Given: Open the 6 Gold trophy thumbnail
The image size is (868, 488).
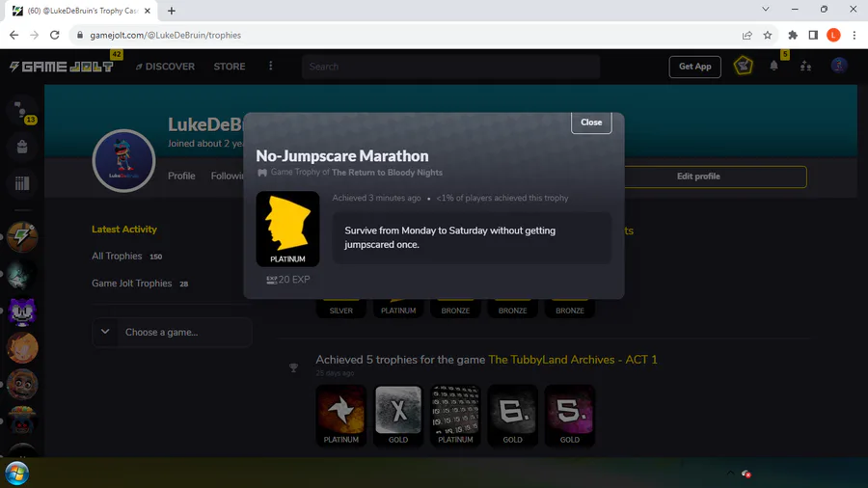Looking at the screenshot, I should (x=512, y=416).
